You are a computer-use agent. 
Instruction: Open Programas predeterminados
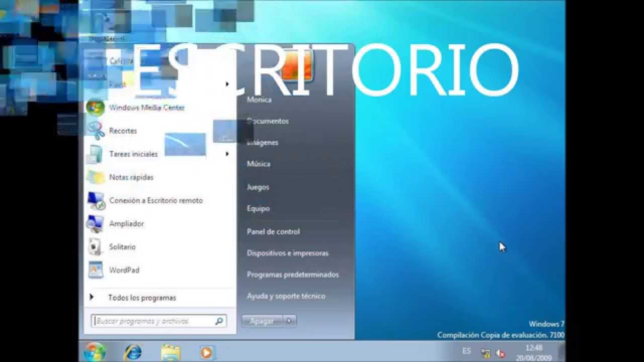click(x=293, y=275)
